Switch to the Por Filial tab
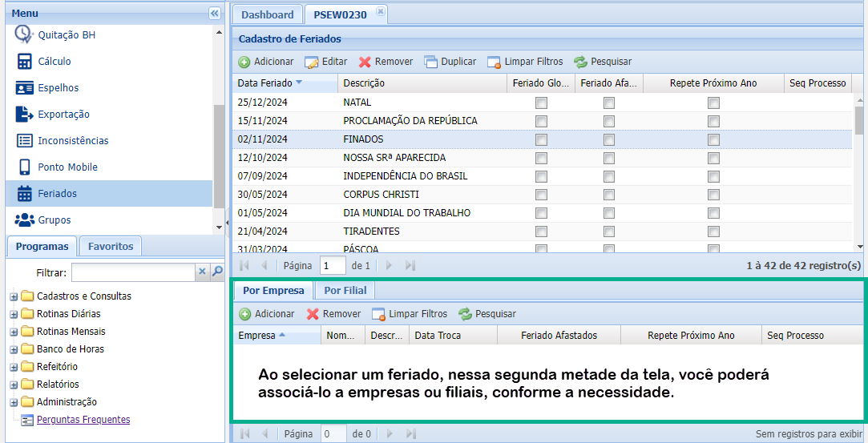Viewport: 868px width, 443px height. 345,291
